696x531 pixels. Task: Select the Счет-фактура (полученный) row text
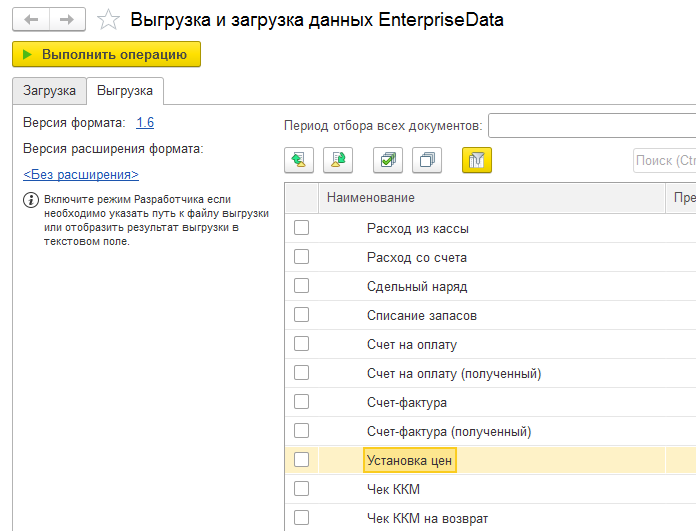[x=449, y=432]
